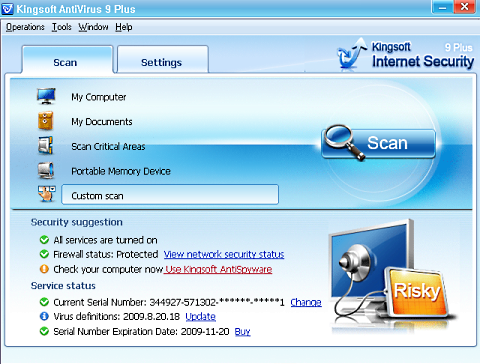Screen dimensions: 480x364
Task: Click the Portable Memory Device icon
Action: 46,170
